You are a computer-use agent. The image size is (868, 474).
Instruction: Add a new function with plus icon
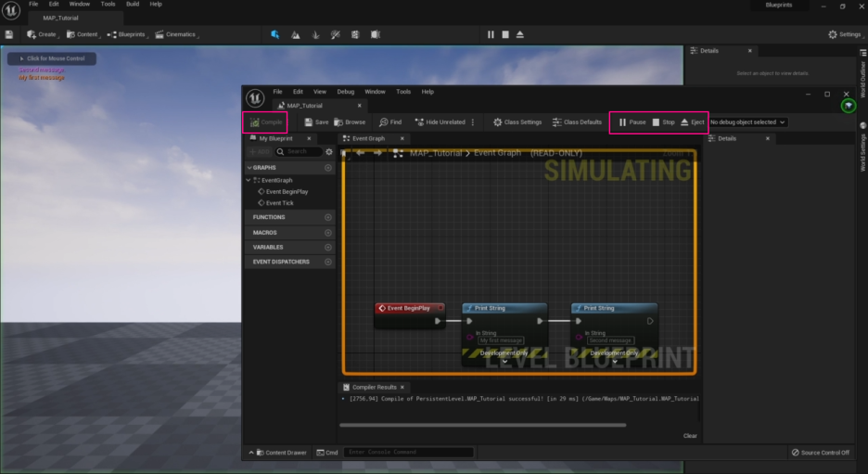point(328,217)
